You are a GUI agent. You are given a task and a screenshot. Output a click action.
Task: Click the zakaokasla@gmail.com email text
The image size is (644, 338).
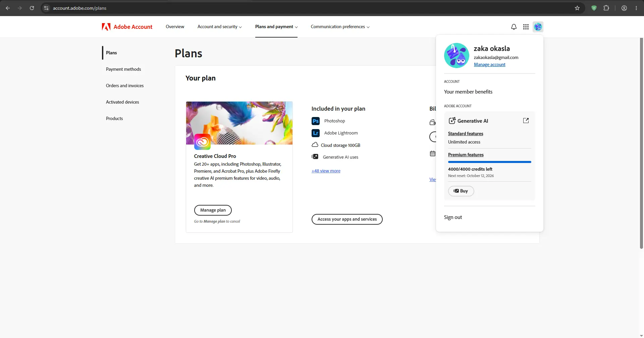496,58
